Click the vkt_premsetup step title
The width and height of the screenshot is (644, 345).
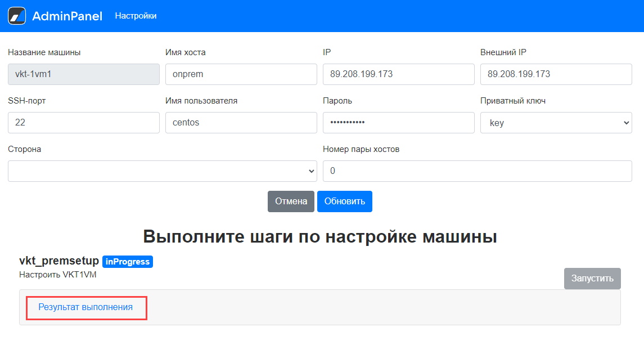59,261
